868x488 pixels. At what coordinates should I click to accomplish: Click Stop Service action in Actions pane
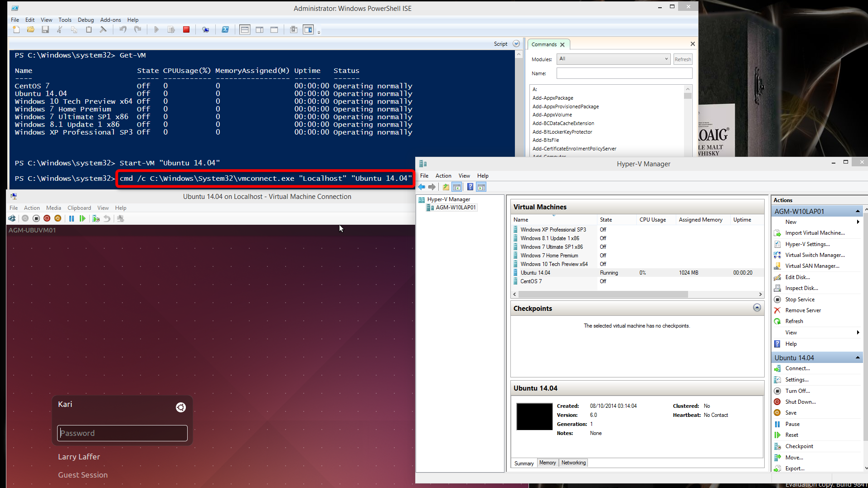[800, 300]
